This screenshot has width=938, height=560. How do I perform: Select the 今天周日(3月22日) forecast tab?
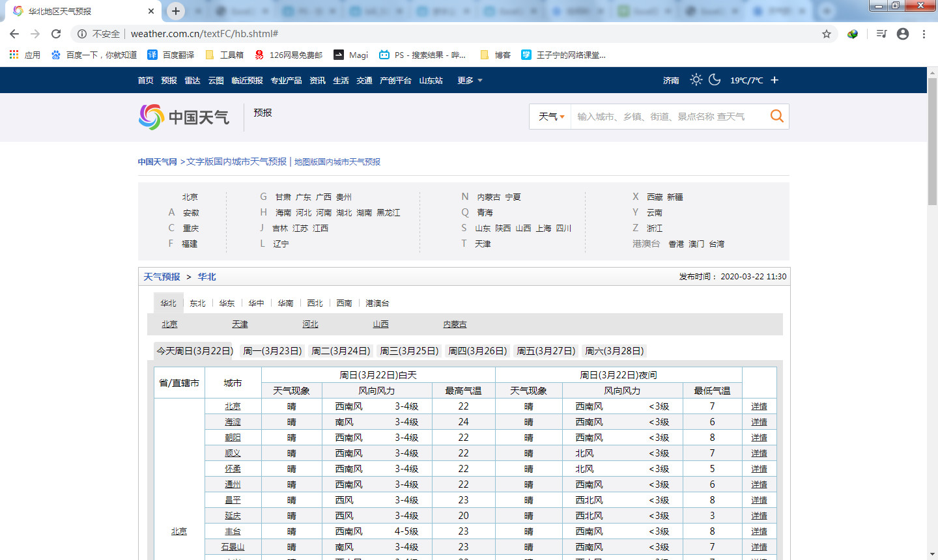pyautogui.click(x=195, y=351)
